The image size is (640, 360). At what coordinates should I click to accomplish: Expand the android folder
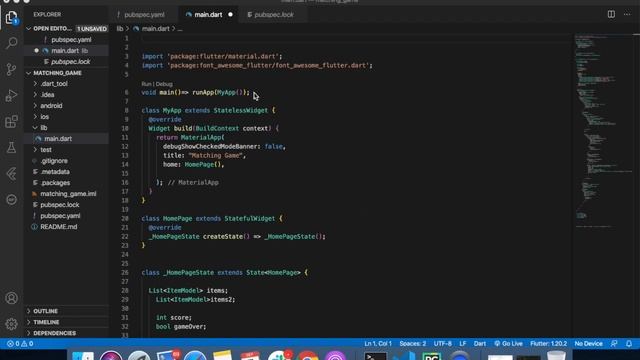coord(51,106)
